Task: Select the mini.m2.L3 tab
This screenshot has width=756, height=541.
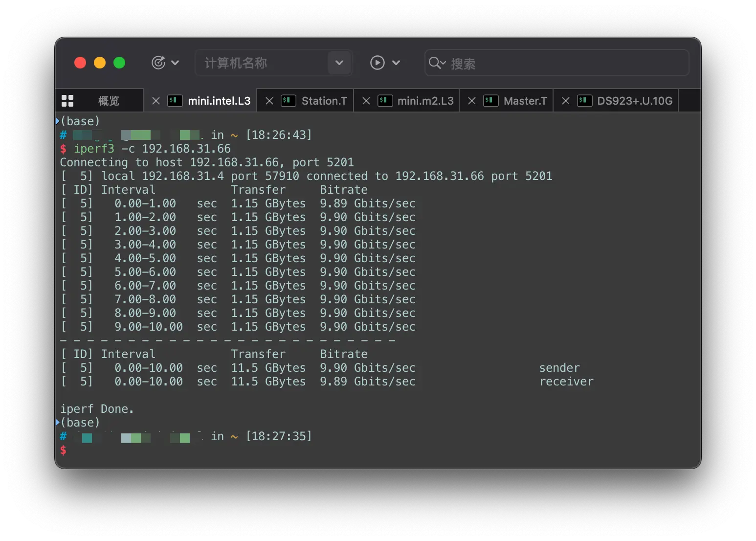Action: click(425, 101)
